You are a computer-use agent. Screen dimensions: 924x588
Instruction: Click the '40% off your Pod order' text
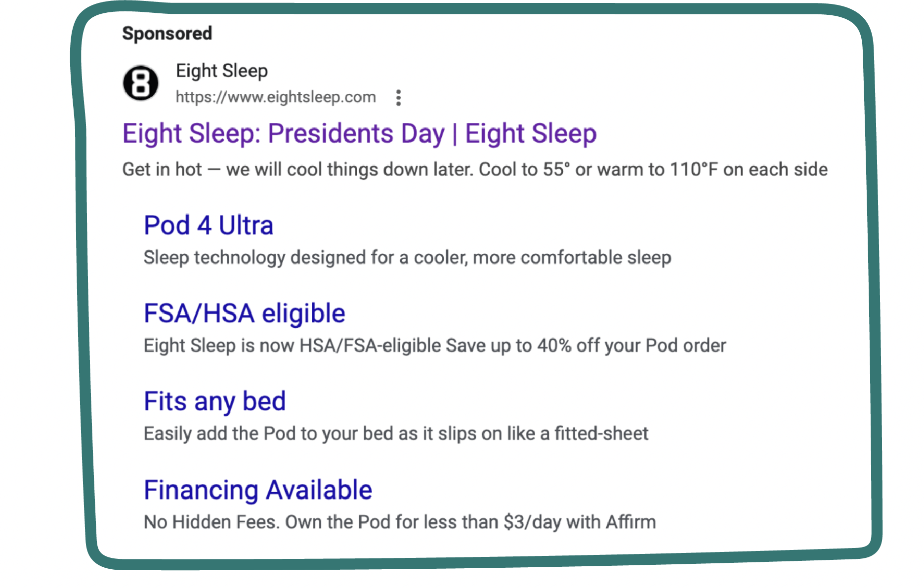[x=631, y=346]
